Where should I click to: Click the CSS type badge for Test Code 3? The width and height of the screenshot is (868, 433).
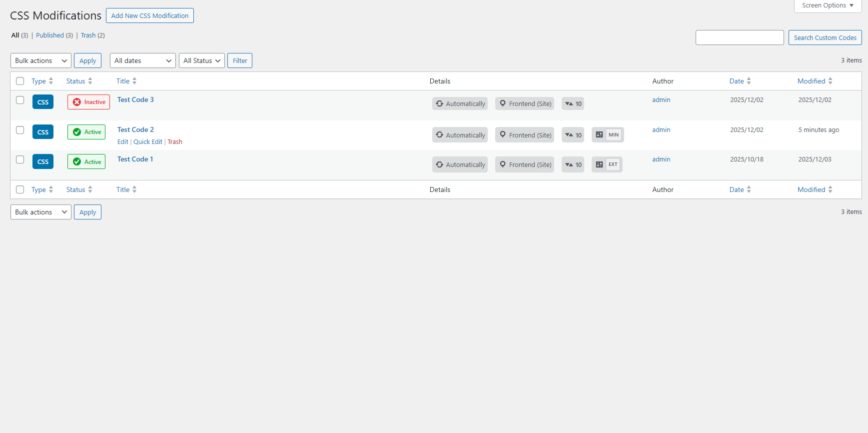(43, 102)
